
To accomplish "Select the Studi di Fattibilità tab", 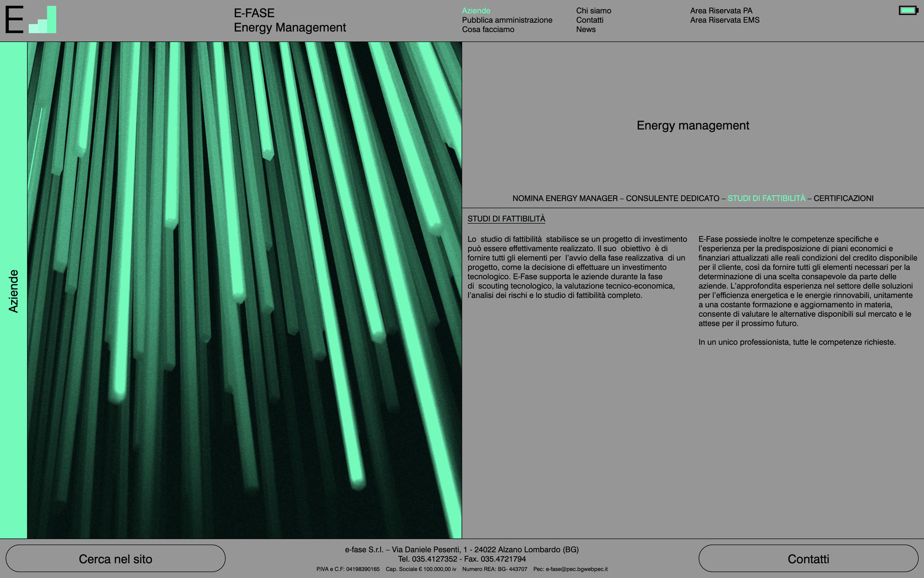I will coord(766,198).
